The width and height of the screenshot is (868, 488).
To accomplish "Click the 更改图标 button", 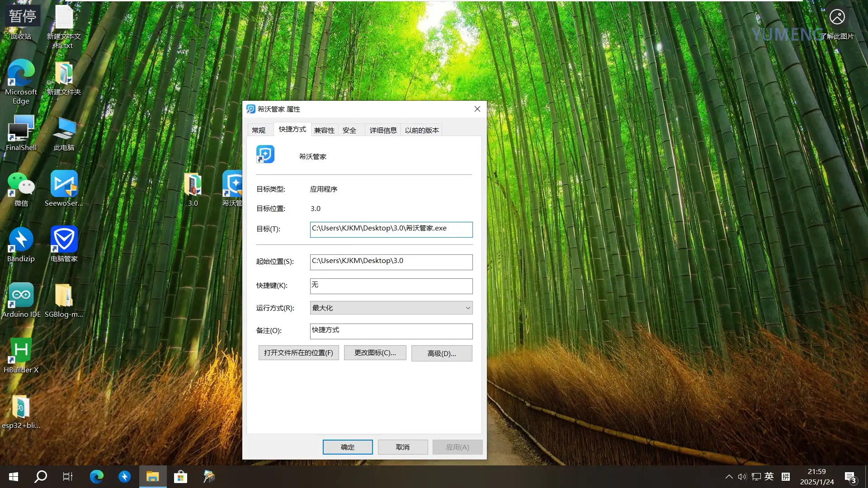I will tap(375, 353).
